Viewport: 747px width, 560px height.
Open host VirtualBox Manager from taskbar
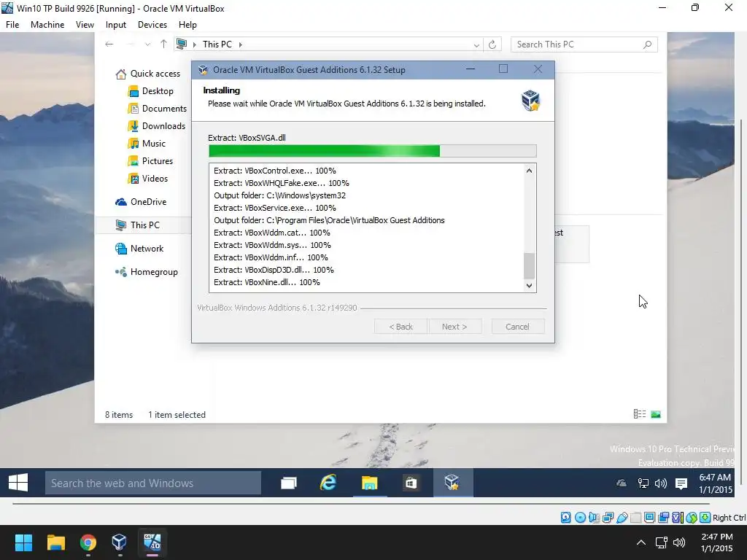119,542
